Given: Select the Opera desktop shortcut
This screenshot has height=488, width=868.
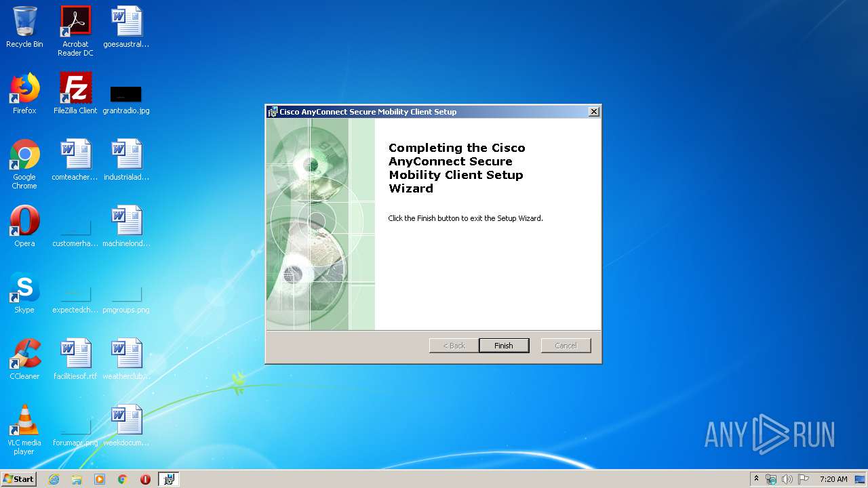Looking at the screenshot, I should (24, 226).
